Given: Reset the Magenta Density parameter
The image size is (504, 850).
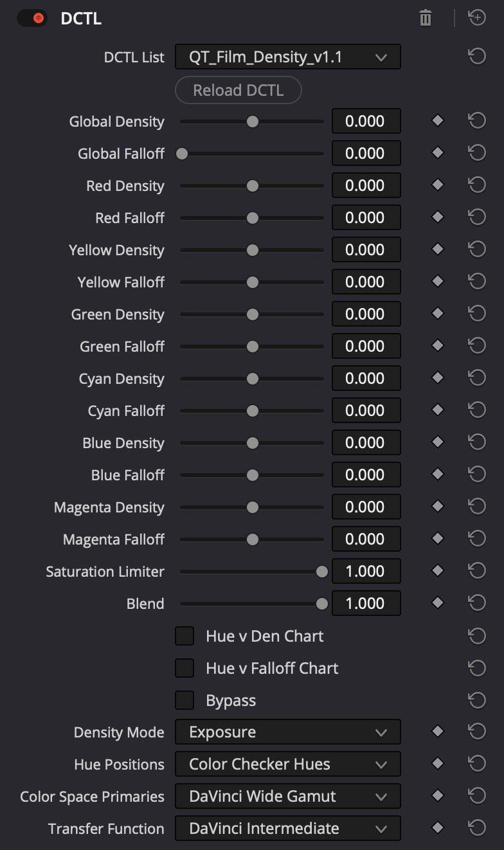Looking at the screenshot, I should coord(476,507).
